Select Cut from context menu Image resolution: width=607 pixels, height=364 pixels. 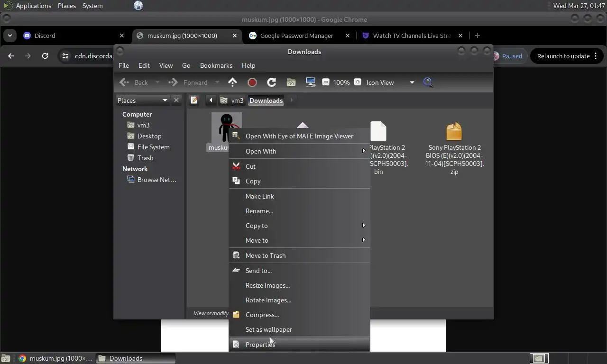pos(299,166)
